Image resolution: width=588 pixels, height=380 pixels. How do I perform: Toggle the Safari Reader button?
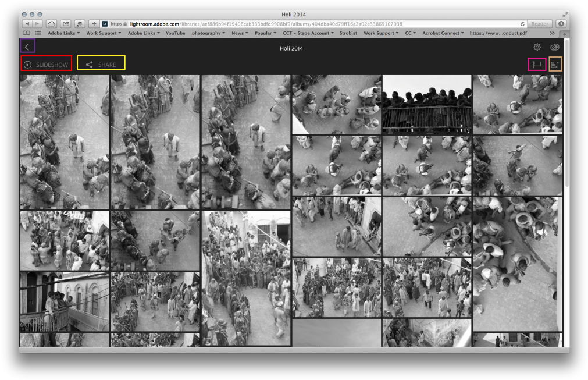[540, 24]
